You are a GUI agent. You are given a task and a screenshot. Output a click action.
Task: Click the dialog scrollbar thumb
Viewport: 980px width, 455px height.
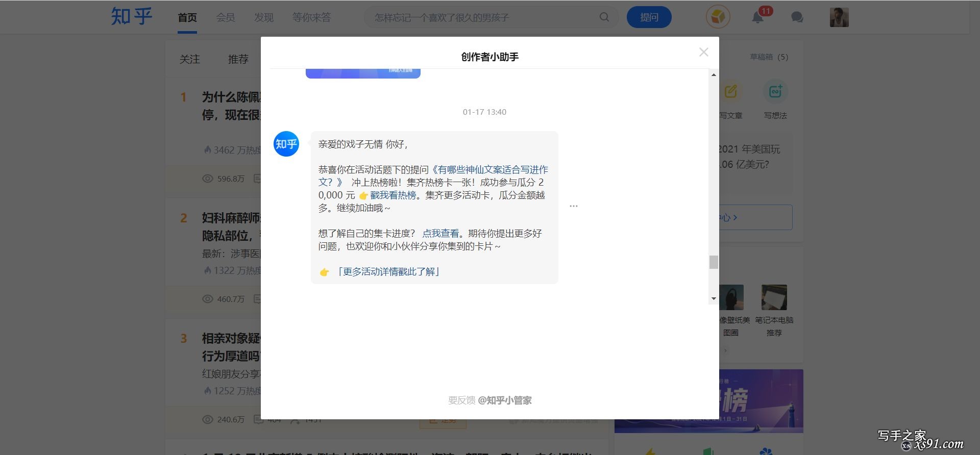coord(714,262)
